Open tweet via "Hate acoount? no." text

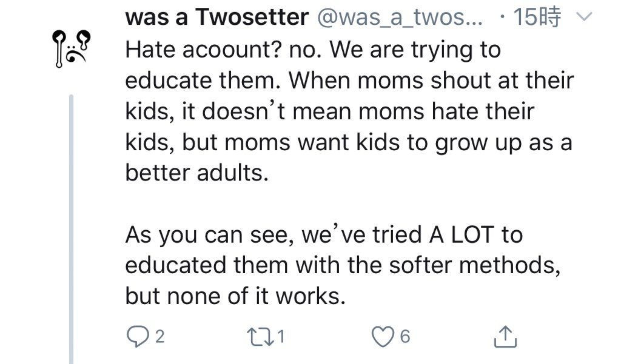click(x=223, y=50)
